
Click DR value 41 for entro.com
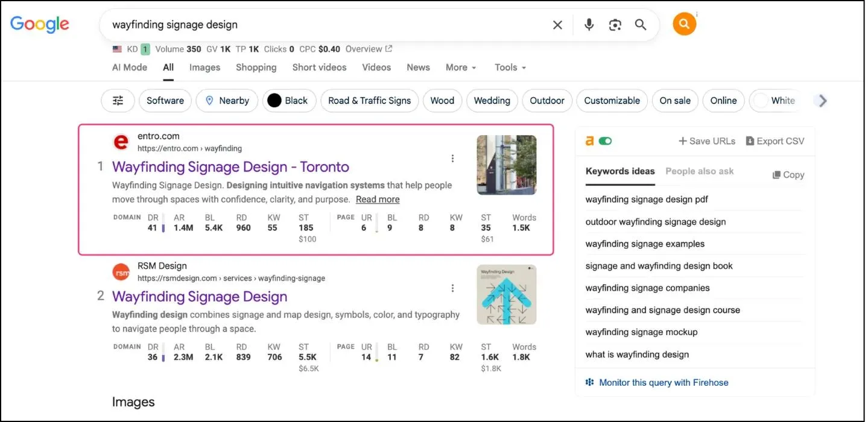tap(153, 228)
